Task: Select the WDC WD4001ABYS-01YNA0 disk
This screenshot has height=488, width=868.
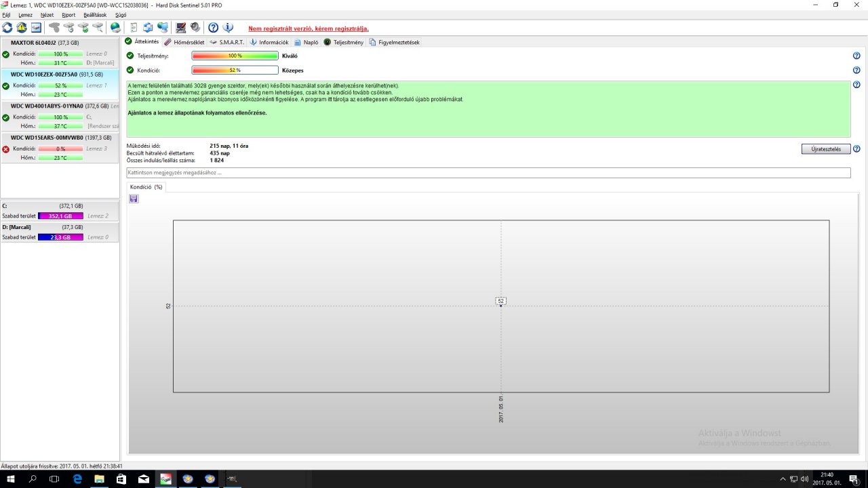Action: [x=60, y=116]
